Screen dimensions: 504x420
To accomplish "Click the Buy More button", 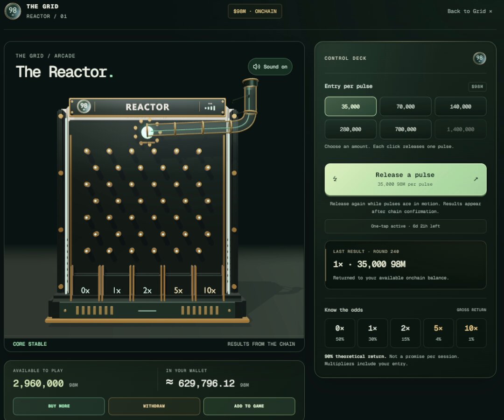I will pyautogui.click(x=59, y=406).
